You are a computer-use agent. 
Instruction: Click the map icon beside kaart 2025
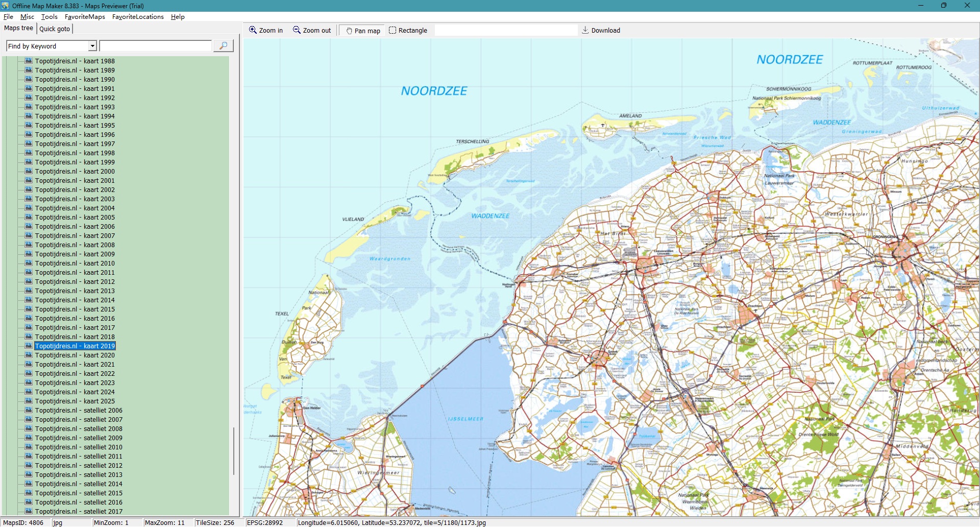tap(29, 401)
